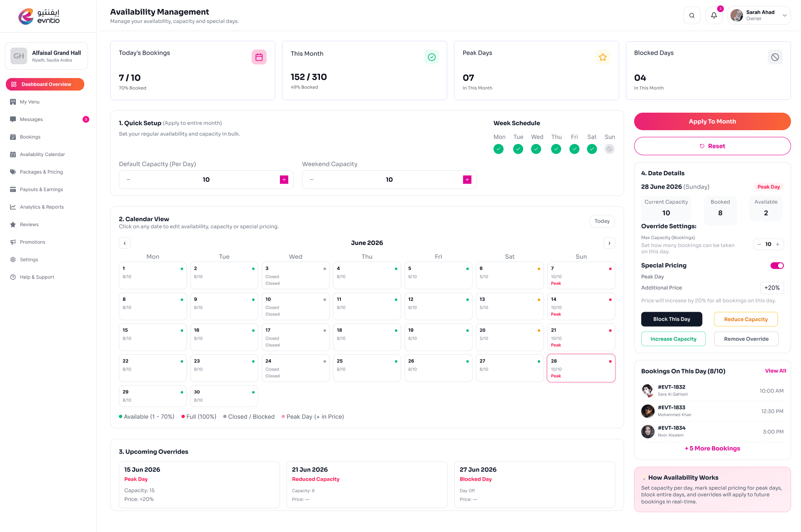Open My Venu in sidebar

[30, 102]
